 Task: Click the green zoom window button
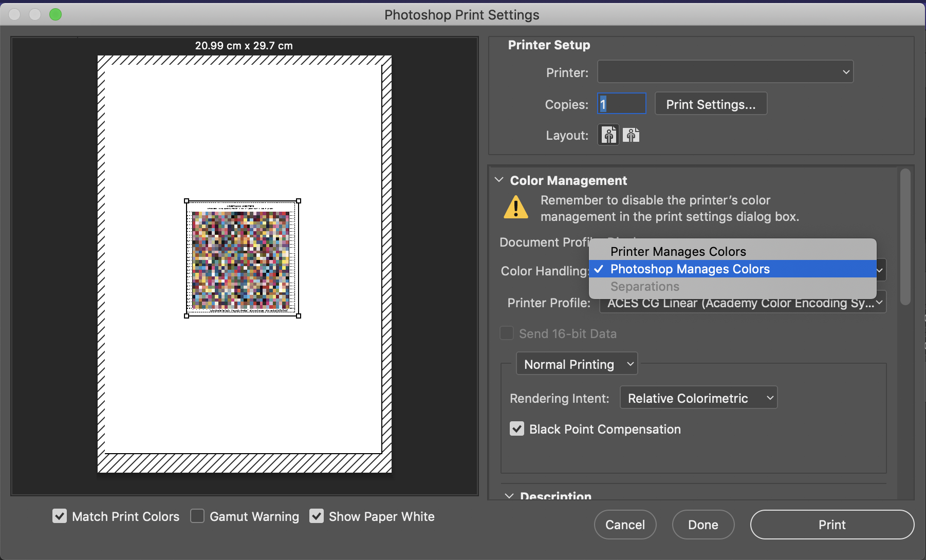point(55,14)
